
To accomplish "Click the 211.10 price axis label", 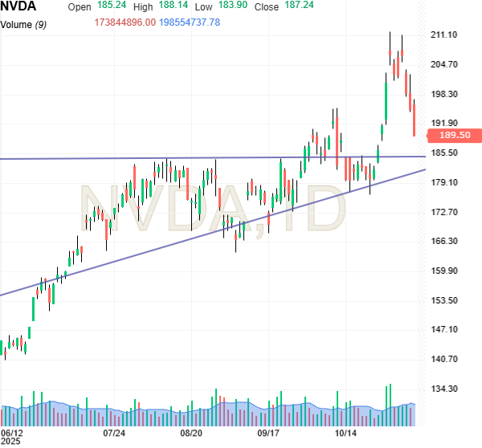I will tap(444, 35).
